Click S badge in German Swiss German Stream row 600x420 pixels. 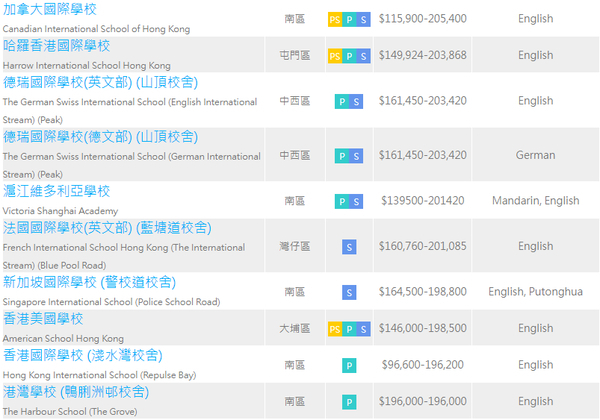[356, 156]
